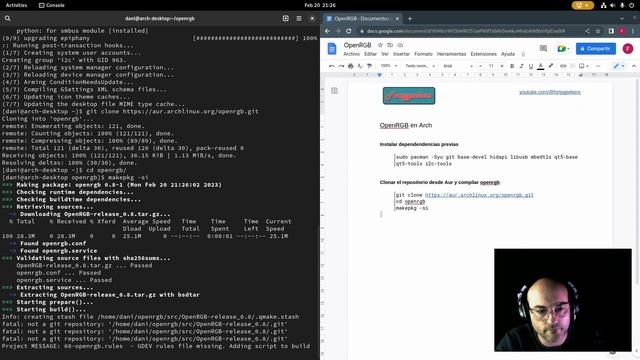Open the clock calendar showing Feb 20

click(x=320, y=5)
